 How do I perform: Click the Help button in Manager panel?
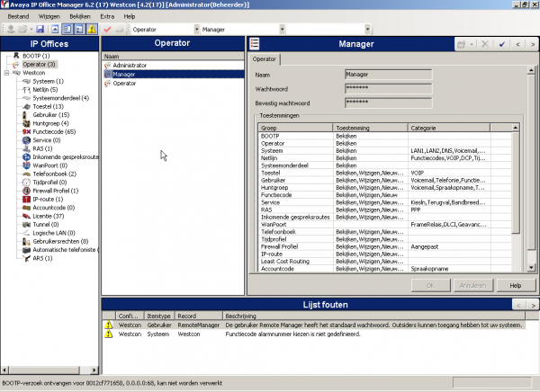pos(516,285)
